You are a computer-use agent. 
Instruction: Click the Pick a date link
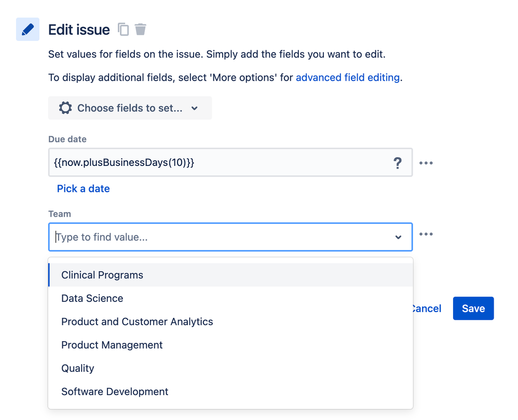(x=83, y=189)
